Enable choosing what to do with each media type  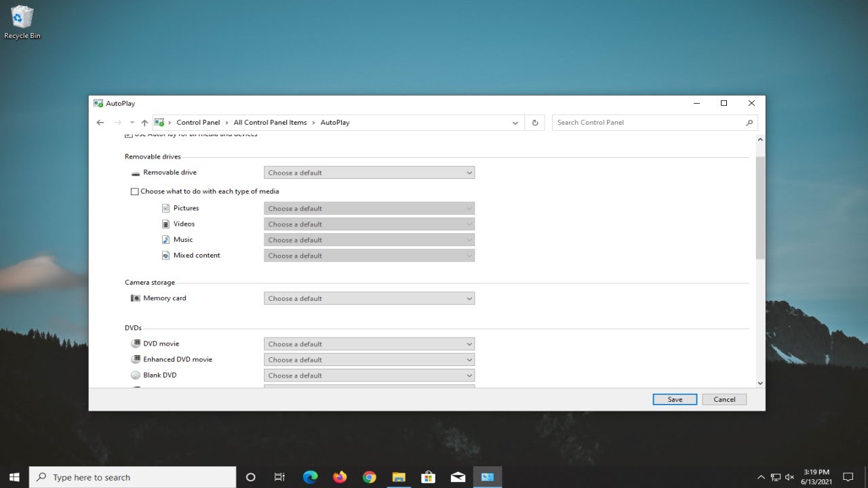(135, 192)
